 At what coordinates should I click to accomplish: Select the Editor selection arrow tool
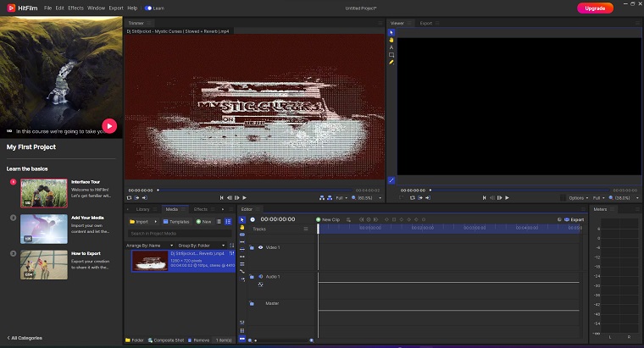[241, 220]
